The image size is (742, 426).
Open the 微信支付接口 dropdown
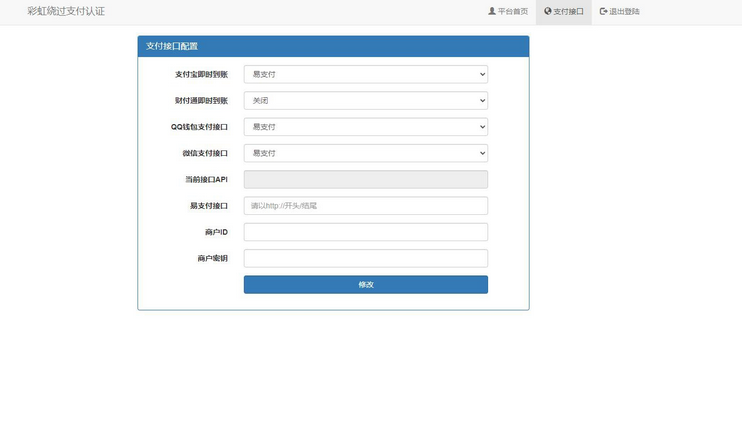366,153
